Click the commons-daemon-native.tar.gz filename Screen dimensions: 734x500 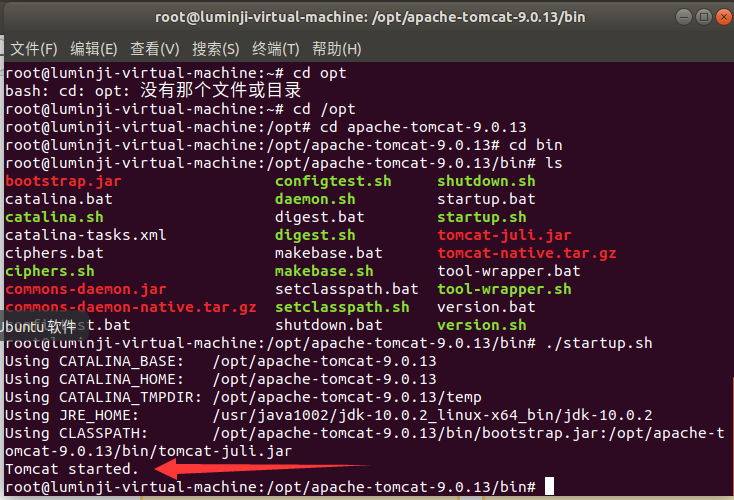(x=131, y=307)
